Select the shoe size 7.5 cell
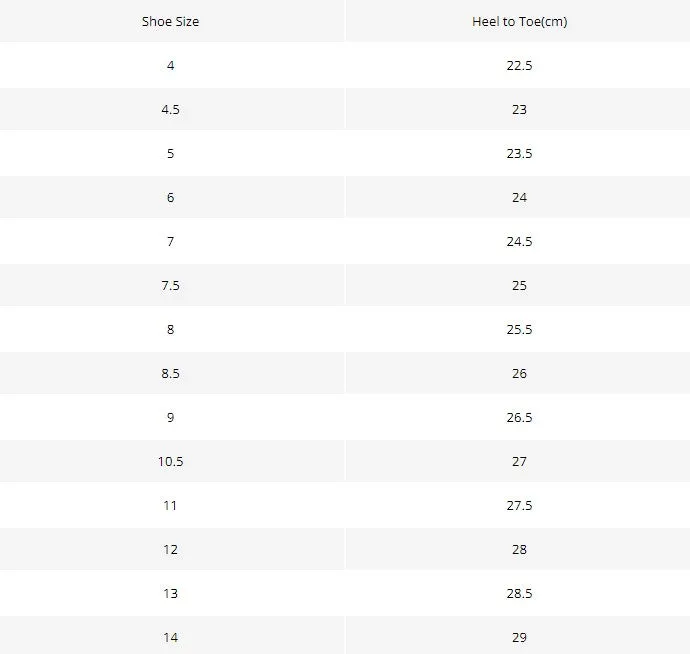This screenshot has width=690, height=654. point(170,286)
